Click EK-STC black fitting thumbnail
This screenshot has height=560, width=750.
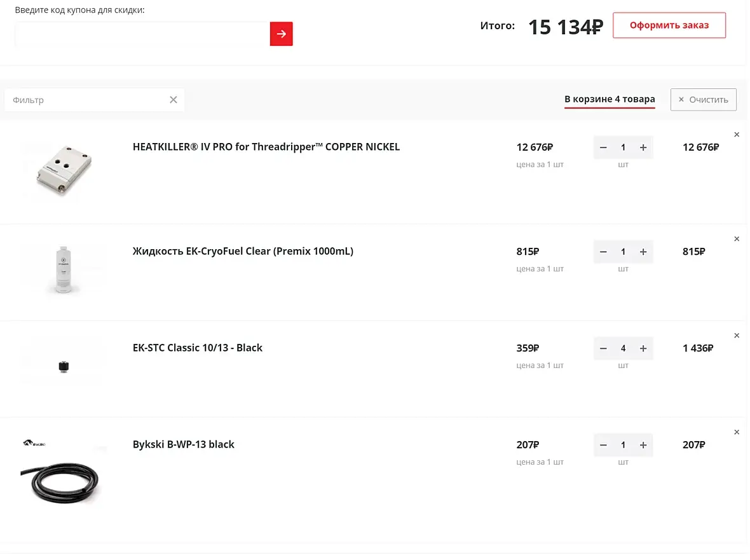point(64,366)
